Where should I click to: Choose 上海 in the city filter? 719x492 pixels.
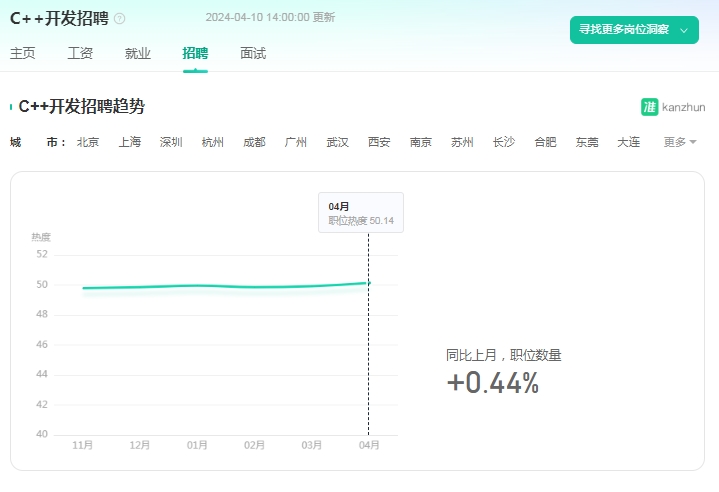tap(130, 142)
